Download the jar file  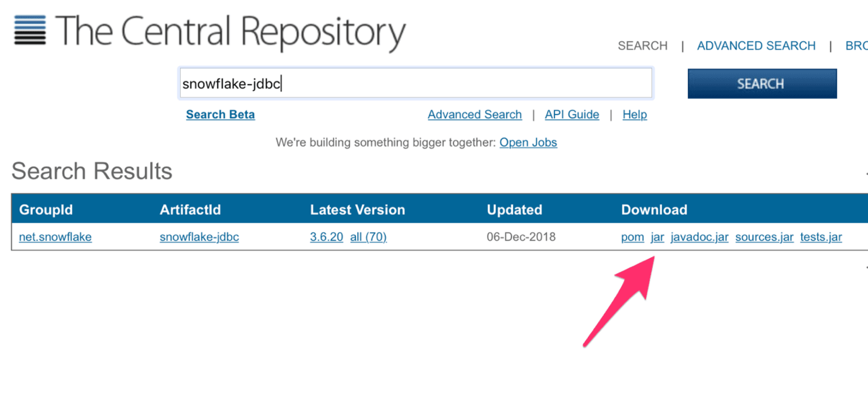[657, 237]
